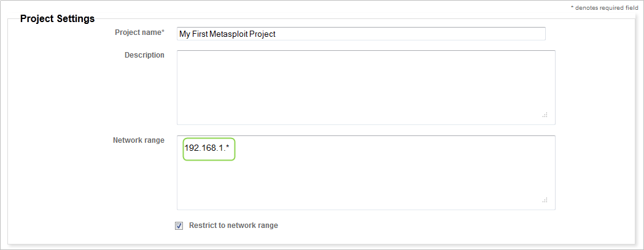Image resolution: width=644 pixels, height=250 pixels.
Task: Click the word 'My' in the project name
Action: point(185,34)
